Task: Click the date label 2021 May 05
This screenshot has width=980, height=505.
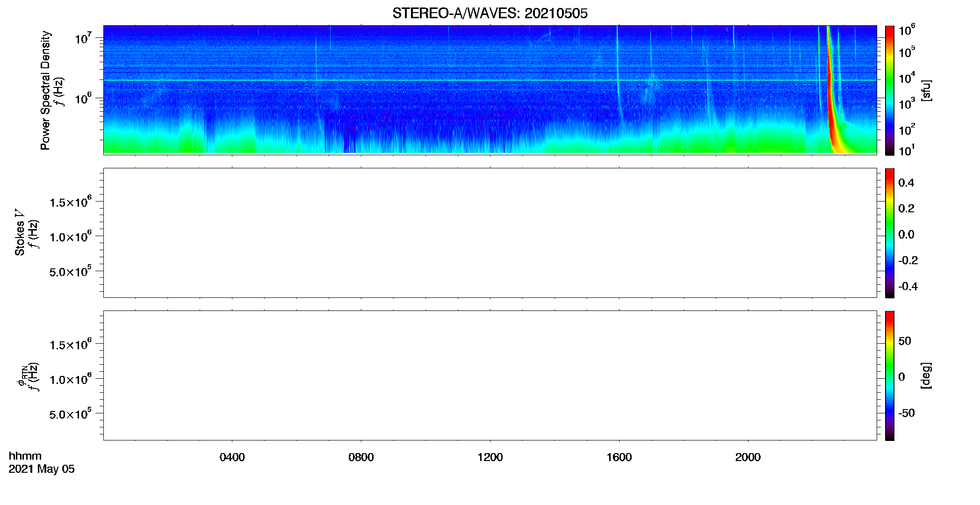Action: click(42, 469)
